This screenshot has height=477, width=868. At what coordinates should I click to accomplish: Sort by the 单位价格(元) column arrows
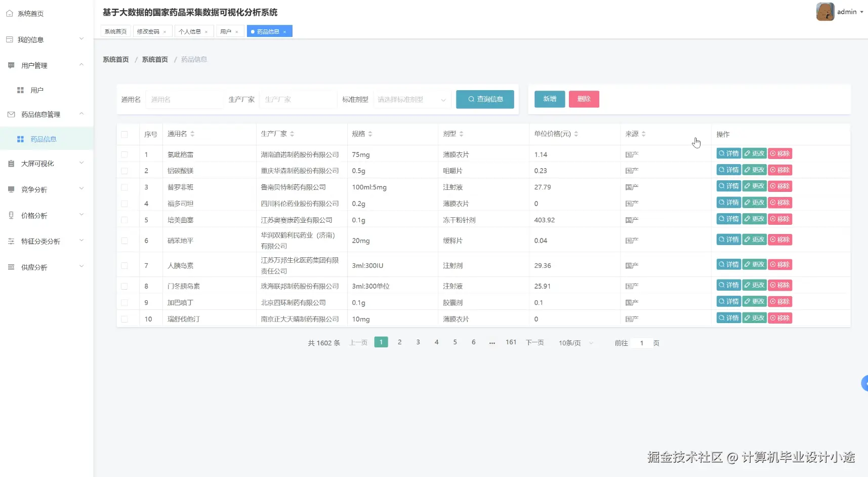point(576,134)
